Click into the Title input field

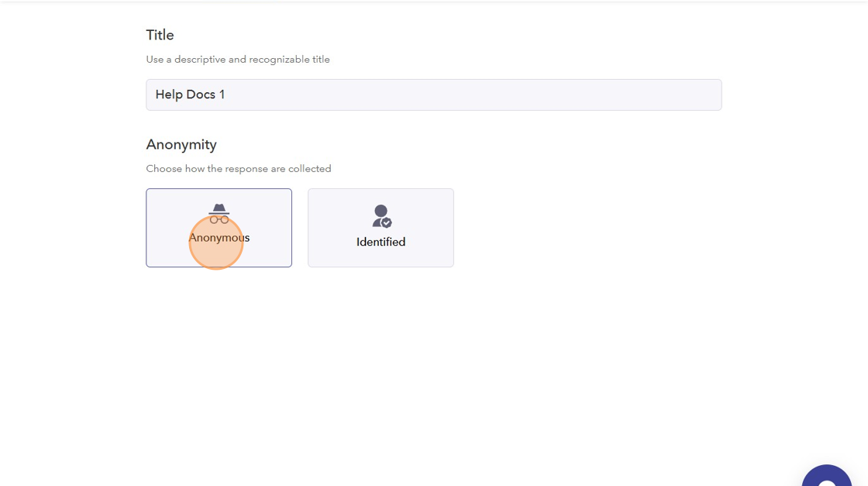pos(433,95)
